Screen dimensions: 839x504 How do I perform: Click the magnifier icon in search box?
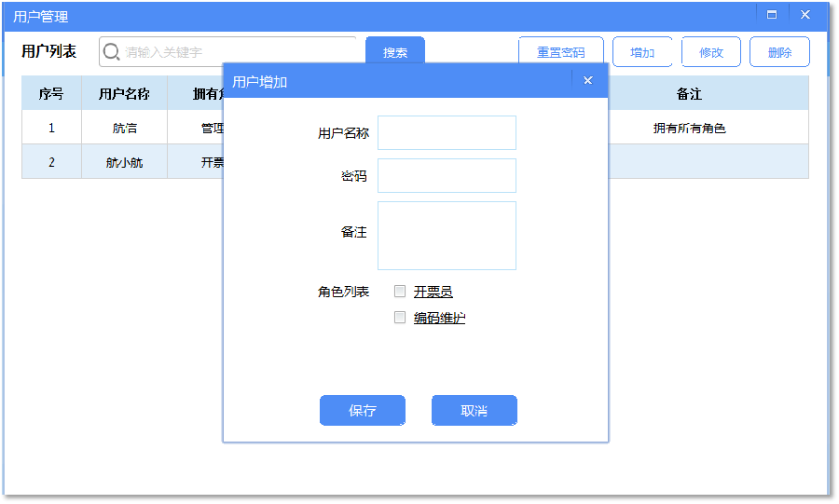pyautogui.click(x=111, y=52)
